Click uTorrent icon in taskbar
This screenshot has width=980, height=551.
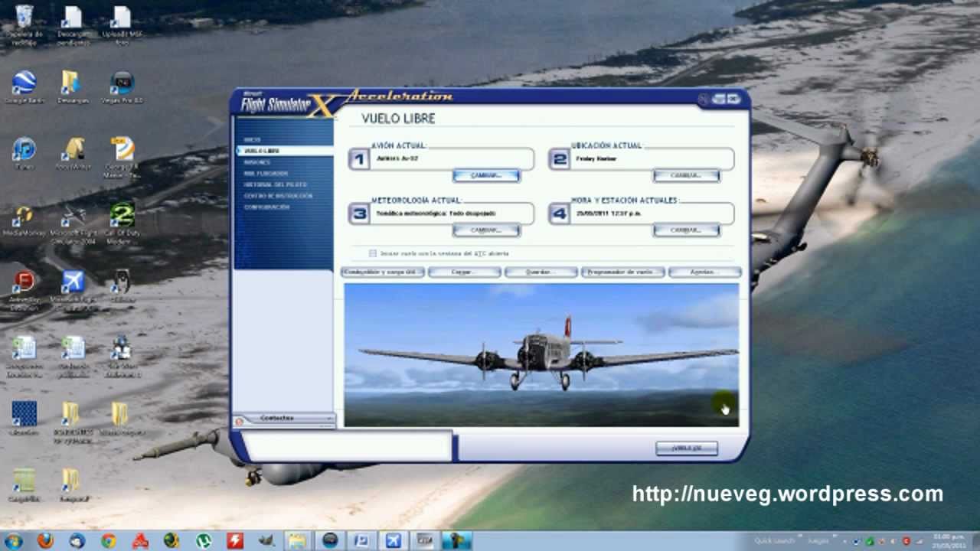pos(204,540)
